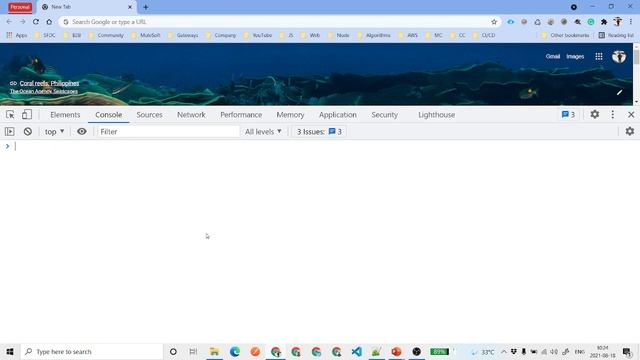Image resolution: width=640 pixels, height=360 pixels.
Task: Open the Application tab
Action: pyautogui.click(x=338, y=115)
